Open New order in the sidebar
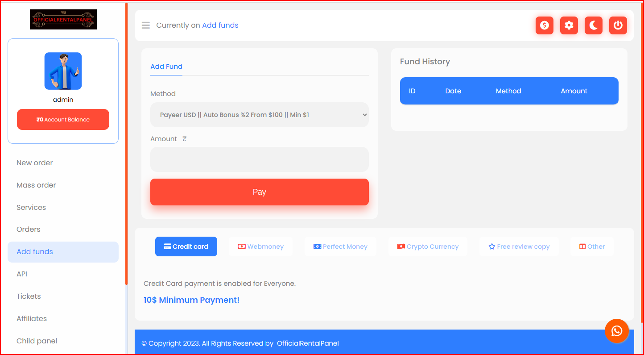644x355 pixels. coord(35,163)
